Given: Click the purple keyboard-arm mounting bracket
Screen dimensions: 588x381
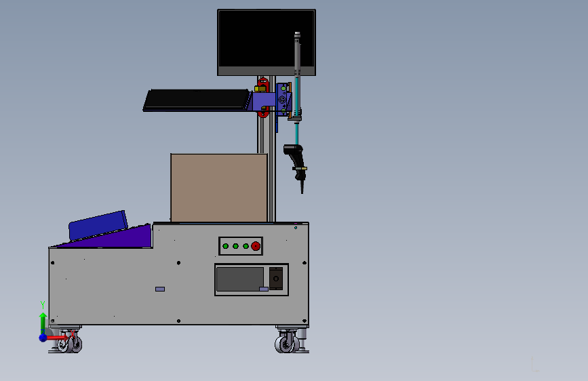Looking at the screenshot, I should [x=264, y=101].
